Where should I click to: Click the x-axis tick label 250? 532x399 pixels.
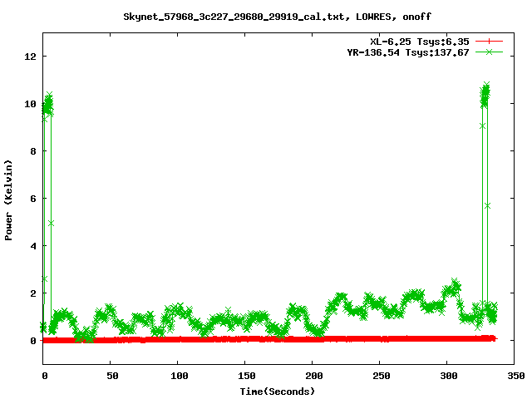(x=381, y=376)
